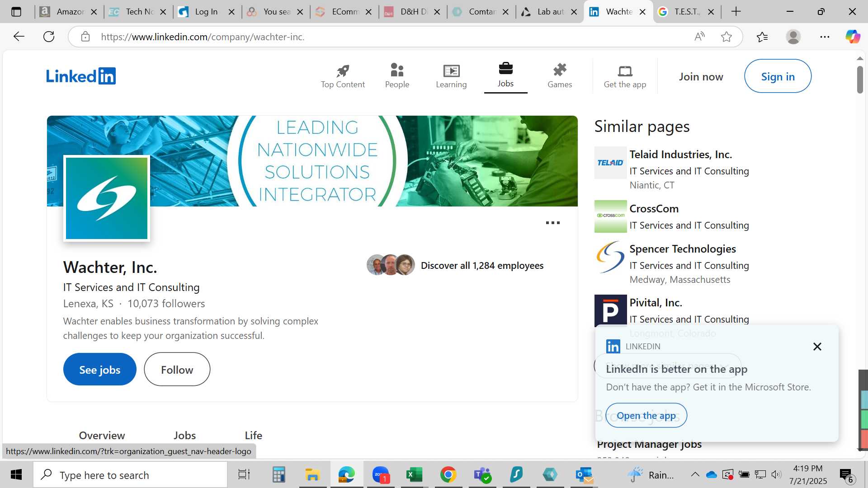The height and width of the screenshot is (488, 868).
Task: Open Outlook from taskbar
Action: (584, 475)
